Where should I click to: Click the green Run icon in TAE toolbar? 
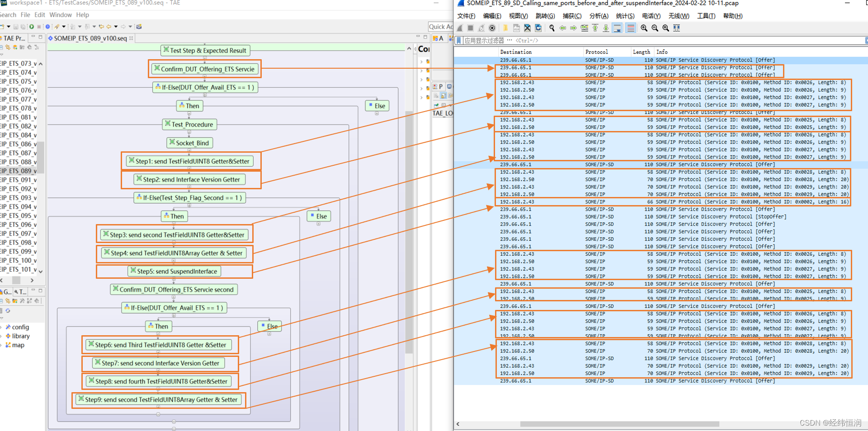pos(32,27)
